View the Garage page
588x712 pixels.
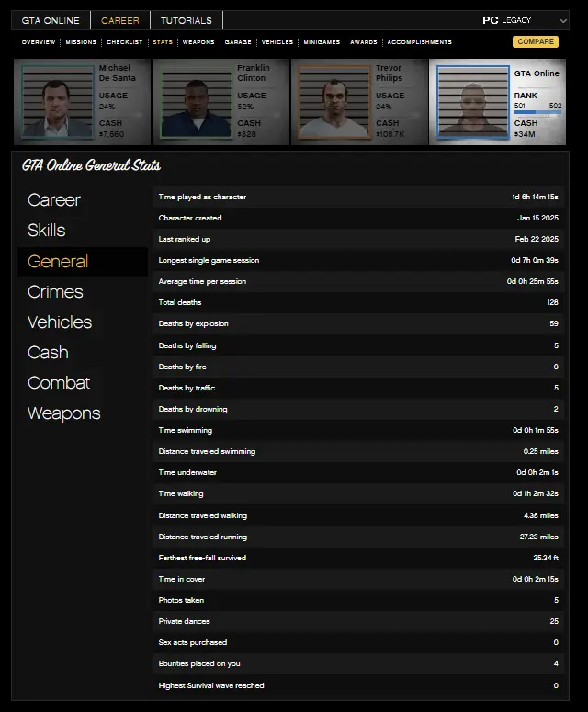click(x=238, y=42)
